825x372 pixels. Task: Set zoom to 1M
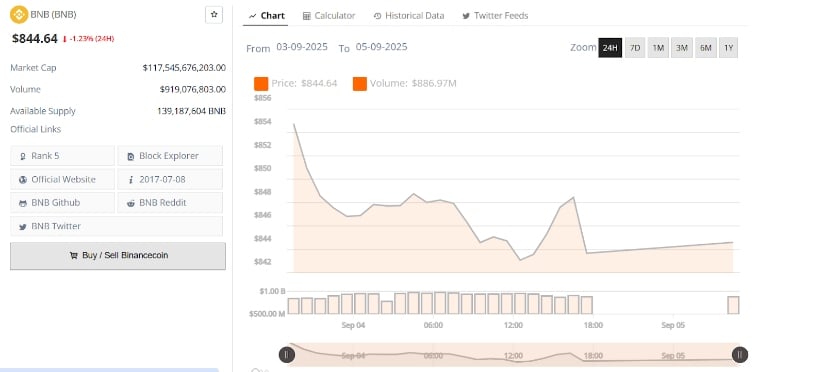click(658, 48)
